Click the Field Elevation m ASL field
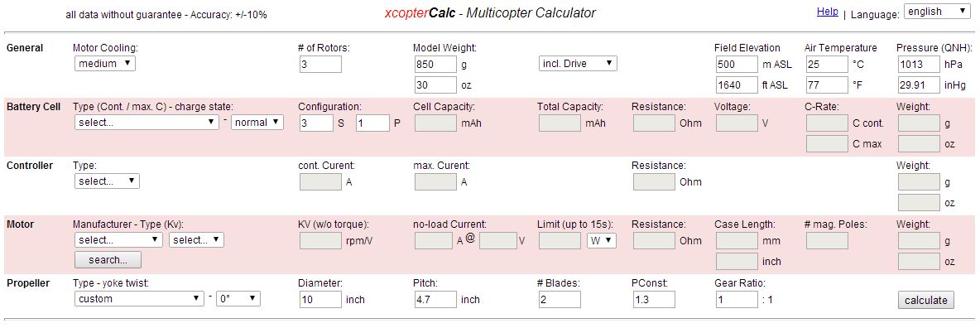 [737, 64]
